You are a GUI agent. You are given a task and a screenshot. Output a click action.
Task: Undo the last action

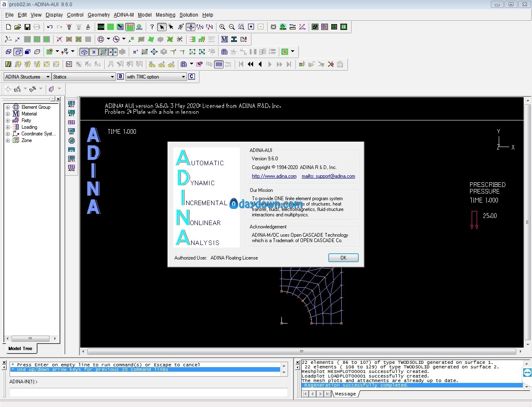tap(50, 27)
